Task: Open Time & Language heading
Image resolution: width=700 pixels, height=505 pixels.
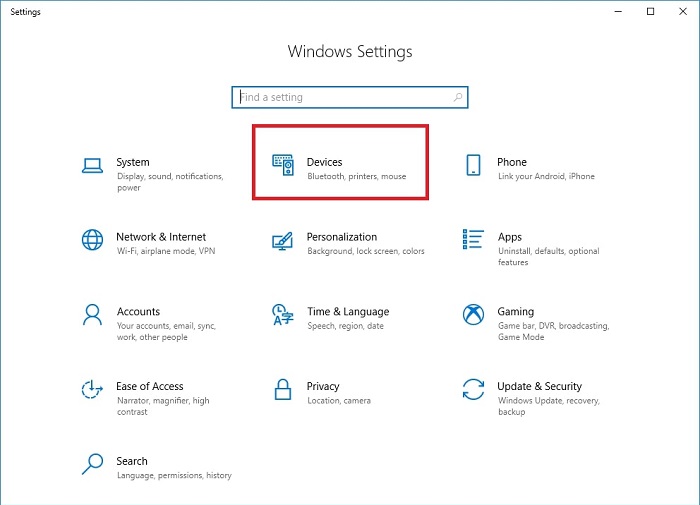Action: pos(348,312)
